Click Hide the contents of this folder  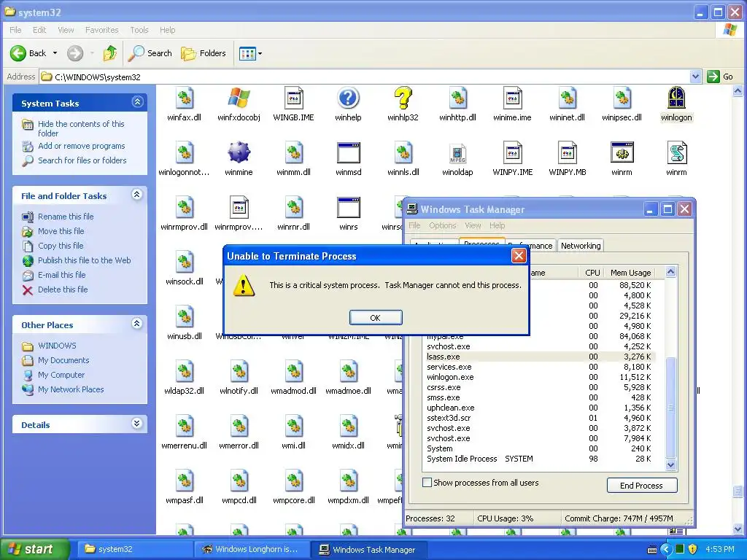pyautogui.click(x=81, y=128)
